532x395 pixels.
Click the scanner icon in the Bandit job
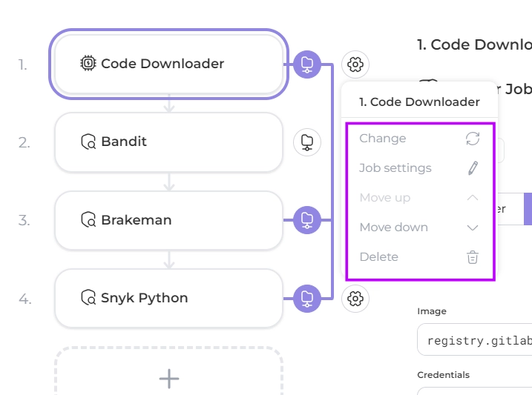[x=88, y=142]
